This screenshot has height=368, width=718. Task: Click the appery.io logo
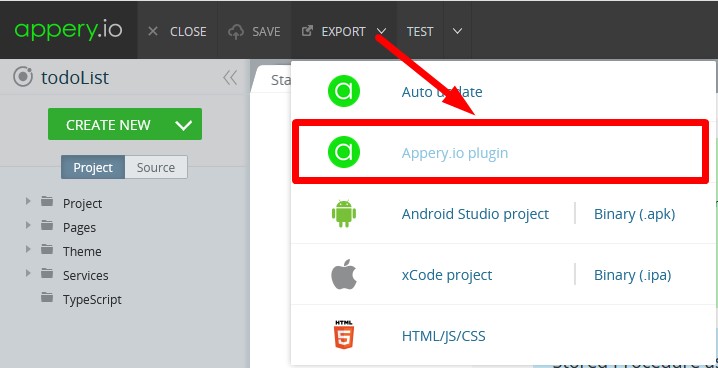pyautogui.click(x=68, y=30)
